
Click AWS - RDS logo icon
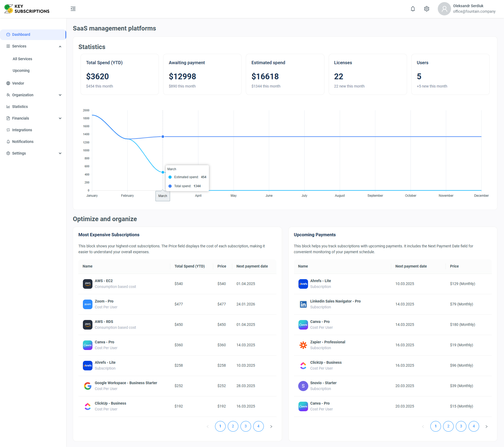coord(88,325)
